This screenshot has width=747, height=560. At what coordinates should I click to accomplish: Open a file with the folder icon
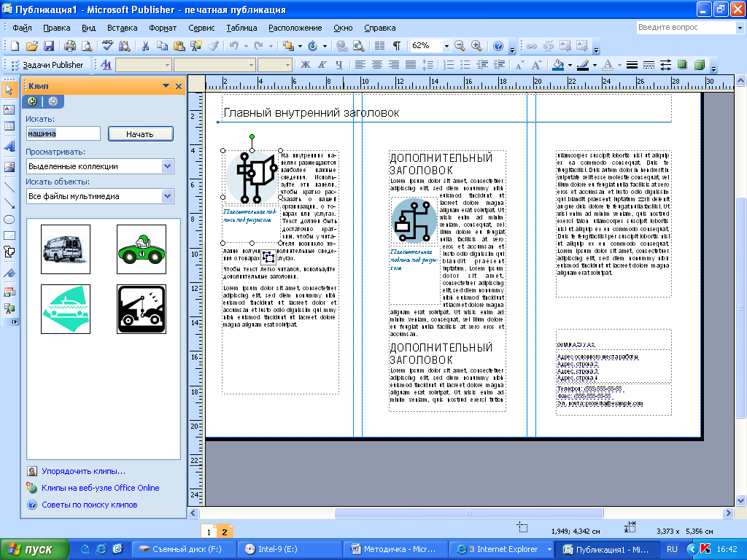click(x=31, y=46)
